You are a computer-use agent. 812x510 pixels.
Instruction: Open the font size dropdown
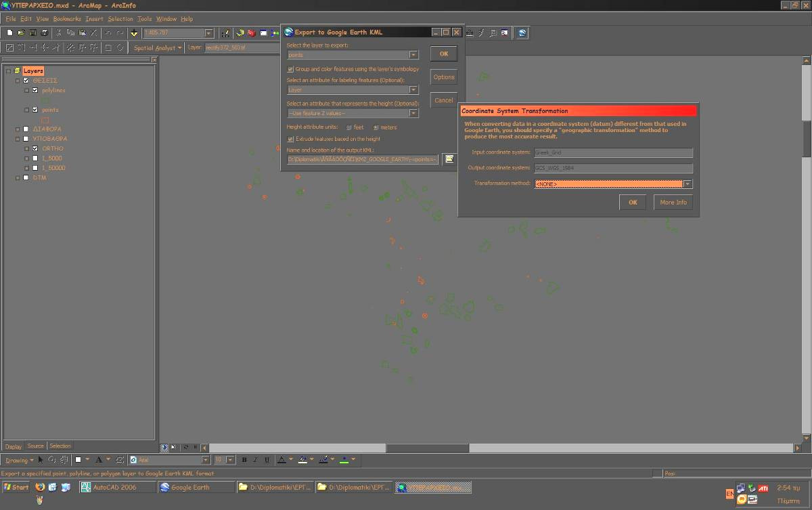(x=231, y=460)
